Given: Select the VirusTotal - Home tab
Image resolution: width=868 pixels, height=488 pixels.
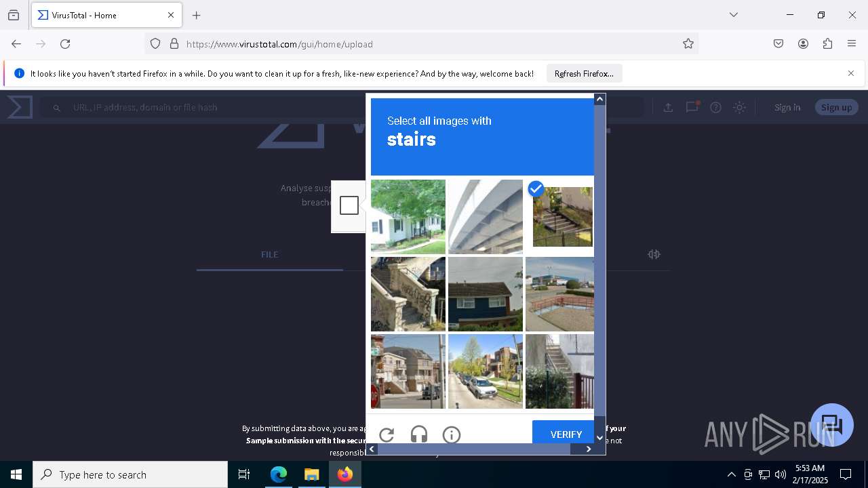Looking at the screenshot, I should (106, 15).
